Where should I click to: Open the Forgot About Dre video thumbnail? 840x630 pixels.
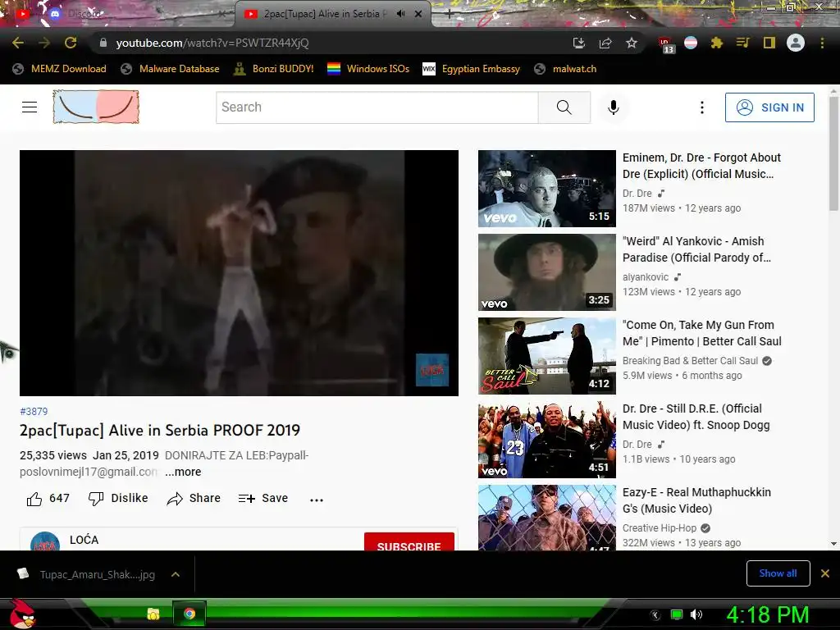tap(547, 189)
